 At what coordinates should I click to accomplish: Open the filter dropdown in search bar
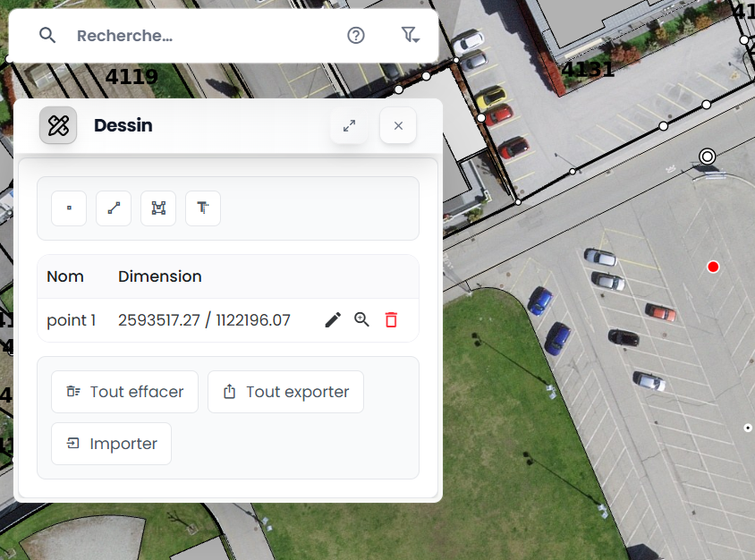point(409,36)
